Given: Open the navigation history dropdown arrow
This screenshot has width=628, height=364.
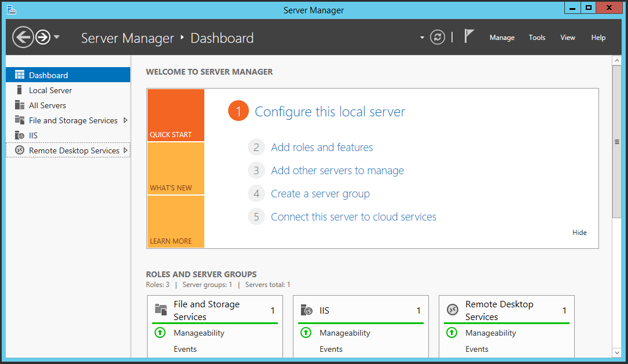Looking at the screenshot, I should click(x=57, y=38).
